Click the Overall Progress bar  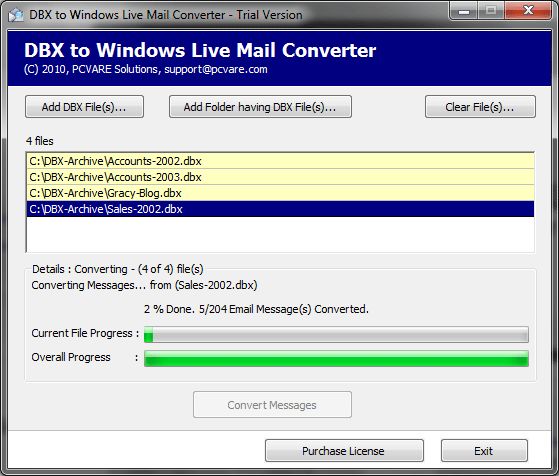336,358
